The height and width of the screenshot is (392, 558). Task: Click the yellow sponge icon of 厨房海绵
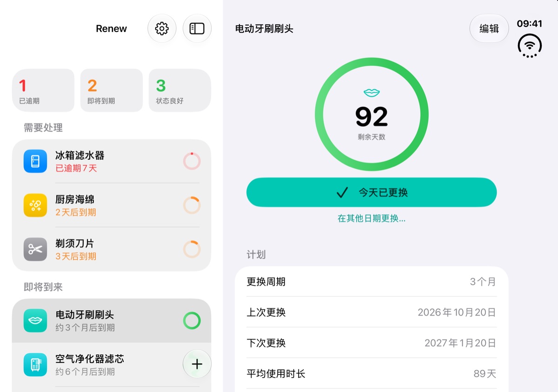[35, 205]
